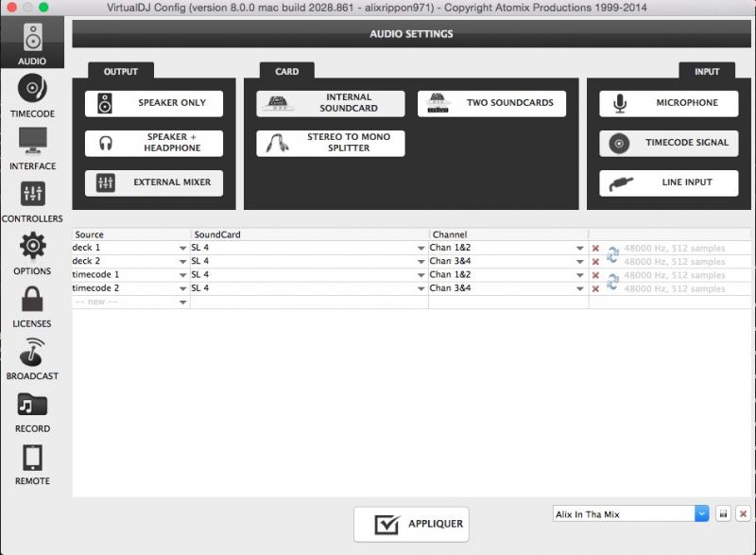Delete the current audio preset

pyautogui.click(x=743, y=514)
